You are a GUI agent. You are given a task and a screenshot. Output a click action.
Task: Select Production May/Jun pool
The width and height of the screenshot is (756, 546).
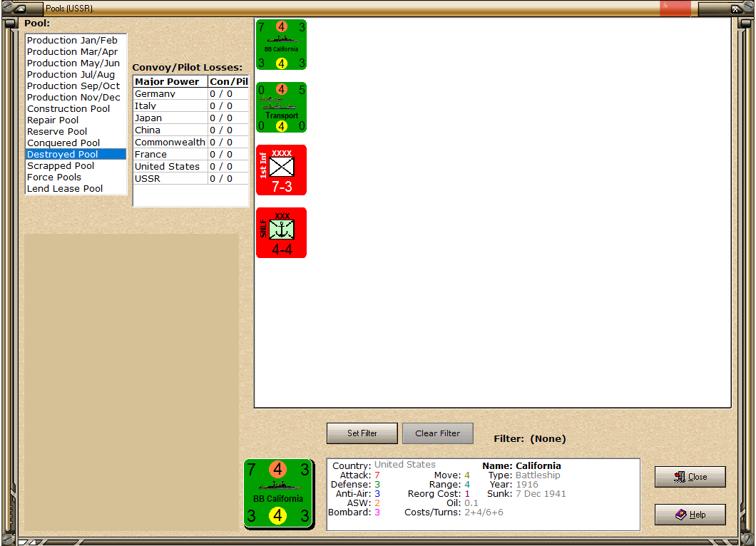[x=76, y=63]
